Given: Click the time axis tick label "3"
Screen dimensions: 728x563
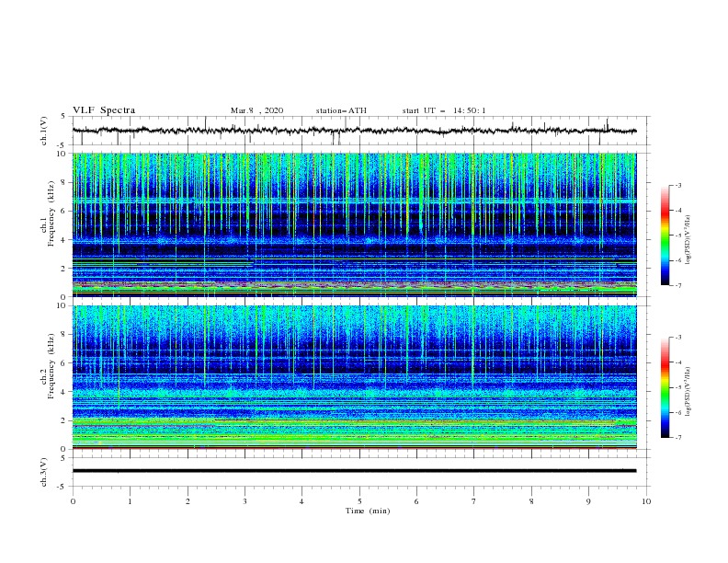Looking at the screenshot, I should pyautogui.click(x=245, y=501).
